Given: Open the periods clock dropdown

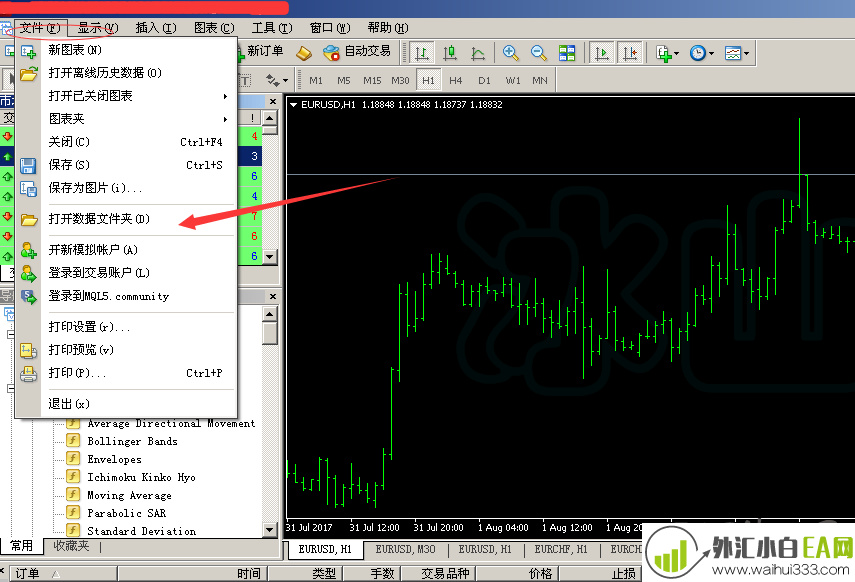Looking at the screenshot, I should click(x=701, y=53).
